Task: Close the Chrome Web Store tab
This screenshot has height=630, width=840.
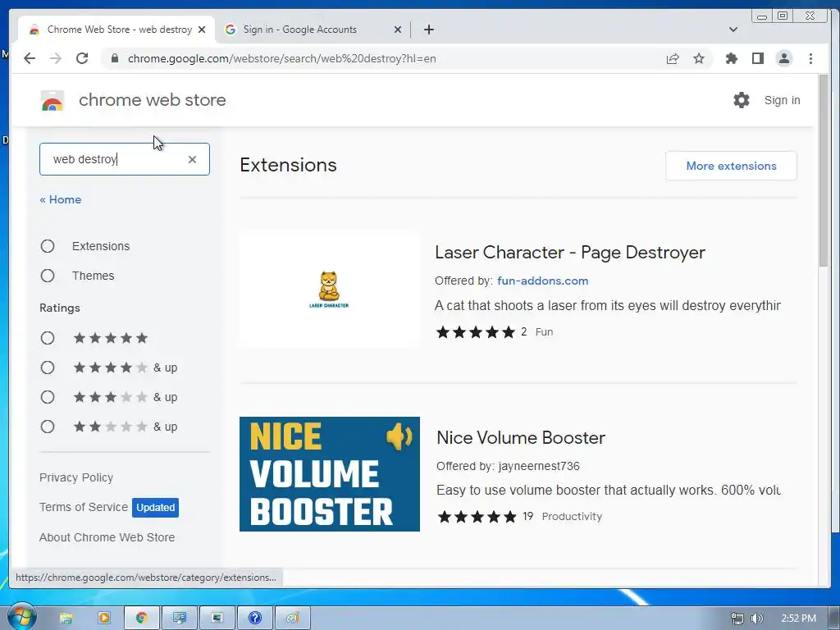Action: pyautogui.click(x=202, y=30)
